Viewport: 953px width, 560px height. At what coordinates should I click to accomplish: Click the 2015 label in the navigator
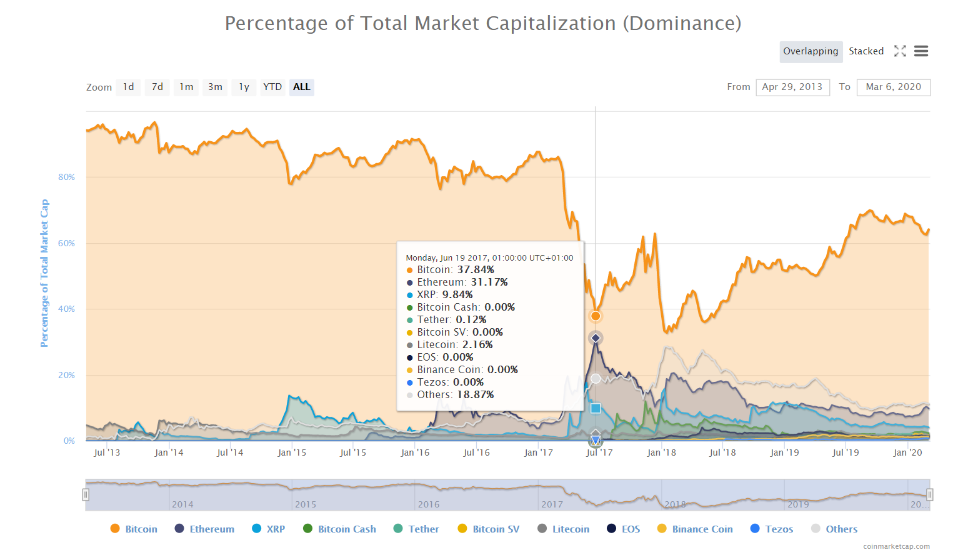[x=306, y=504]
